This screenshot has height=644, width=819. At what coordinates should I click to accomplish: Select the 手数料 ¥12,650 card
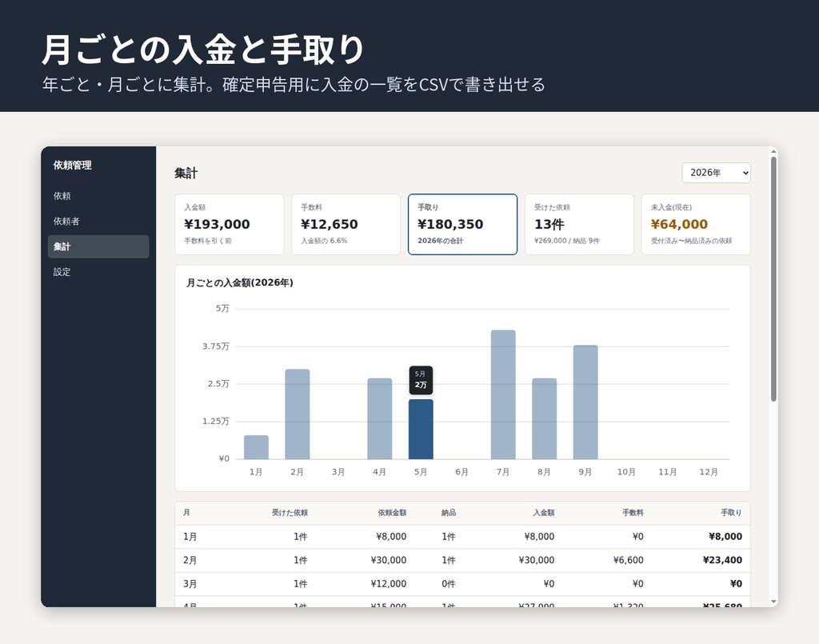click(x=346, y=225)
